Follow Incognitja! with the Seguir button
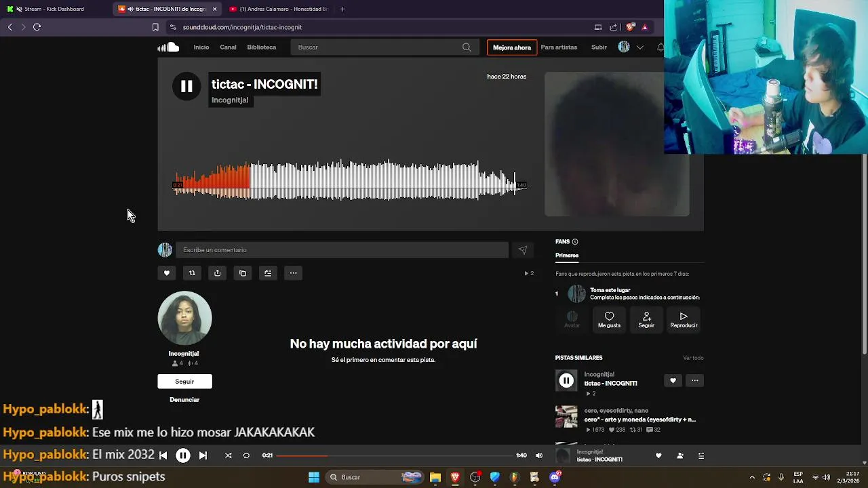Screen dimensions: 868x488 coord(184,382)
